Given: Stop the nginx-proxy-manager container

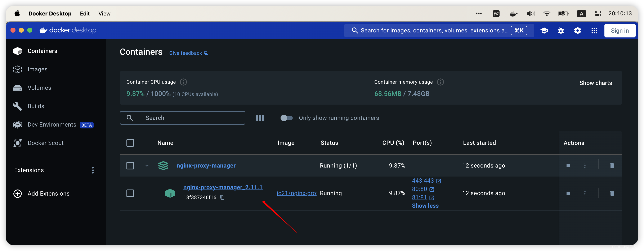Looking at the screenshot, I should coord(568,165).
